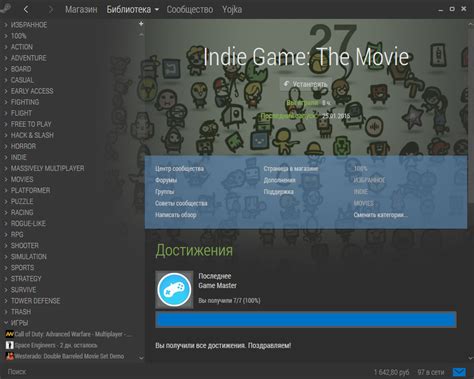The image size is (474, 379).
Task: Select the Westerado Double Barreled demo entry
Action: 65,356
